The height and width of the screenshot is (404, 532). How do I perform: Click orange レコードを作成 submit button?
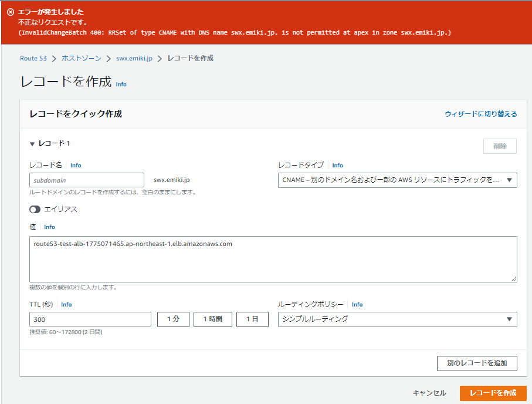(493, 393)
